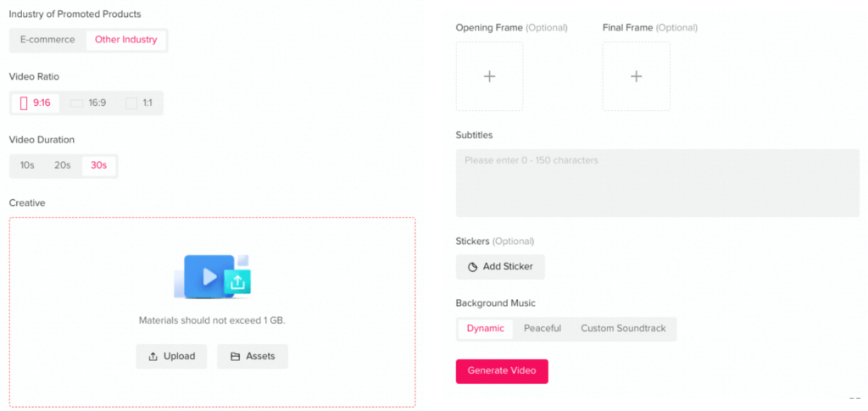Click the portrait rectangle icon for 9:16
The width and height of the screenshot is (868, 411).
[24, 103]
